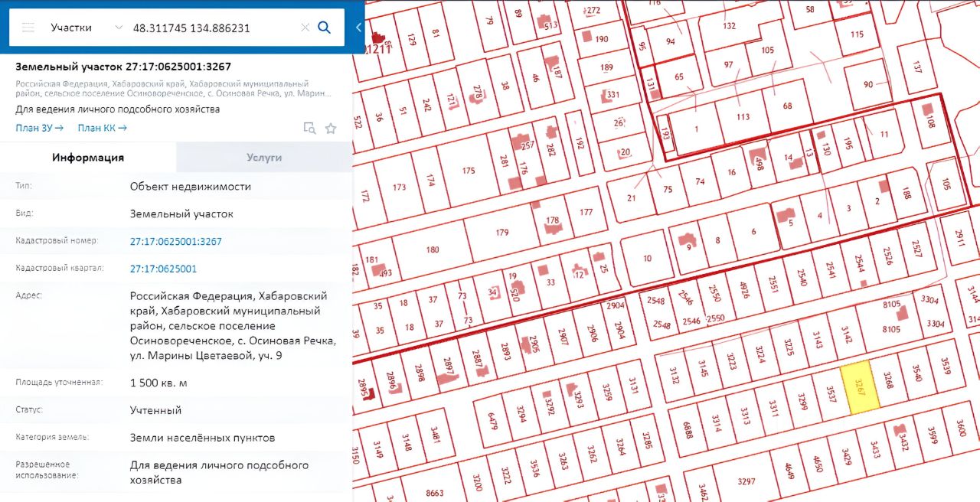
Task: Select parcel 2907 on the map
Action: [x=563, y=336]
